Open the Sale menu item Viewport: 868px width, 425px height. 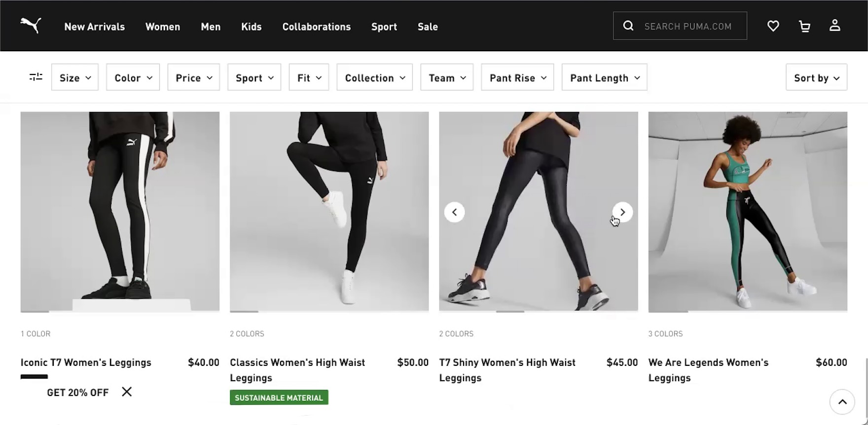(428, 27)
